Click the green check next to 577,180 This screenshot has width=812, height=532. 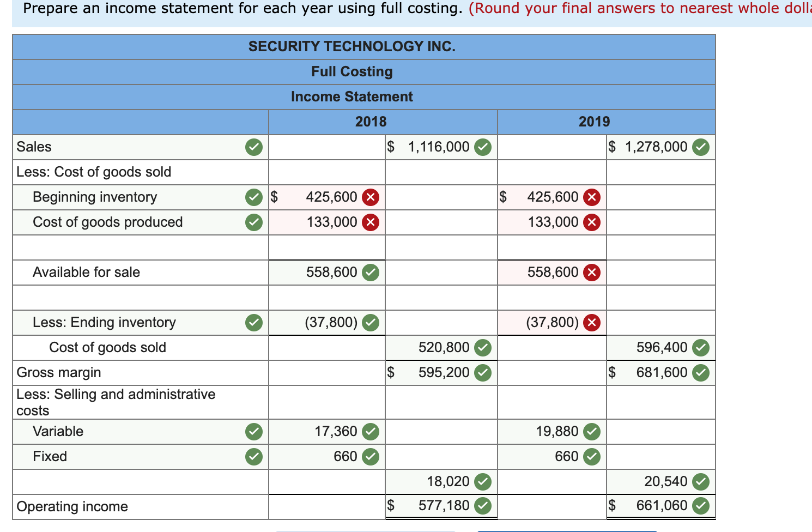click(482, 506)
